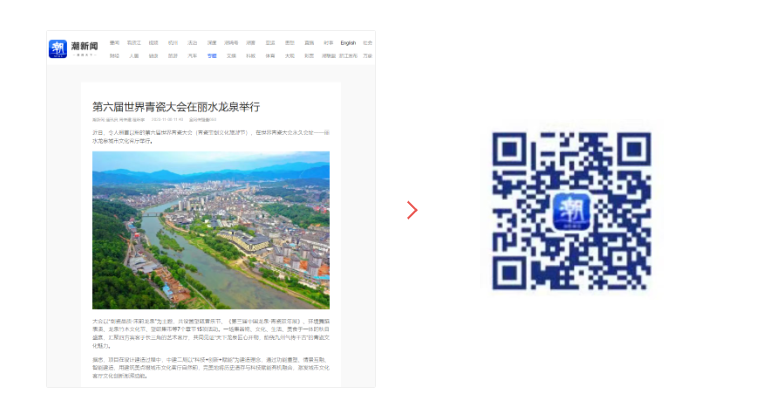This screenshot has height=420, width=761.
Task: Select the blue highlighted navigation item
Action: [212, 56]
